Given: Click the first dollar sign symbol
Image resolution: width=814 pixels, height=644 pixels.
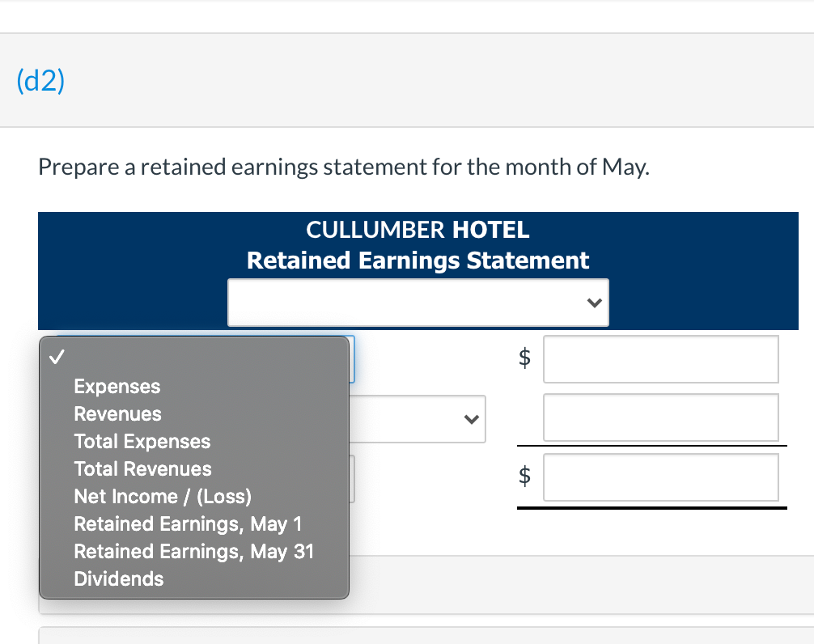Looking at the screenshot, I should pos(525,358).
